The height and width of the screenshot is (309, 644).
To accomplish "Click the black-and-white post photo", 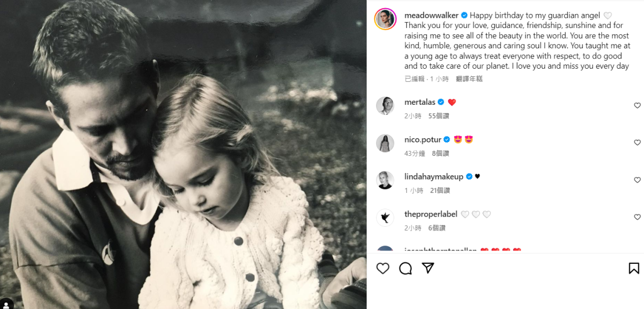I will [x=183, y=154].
